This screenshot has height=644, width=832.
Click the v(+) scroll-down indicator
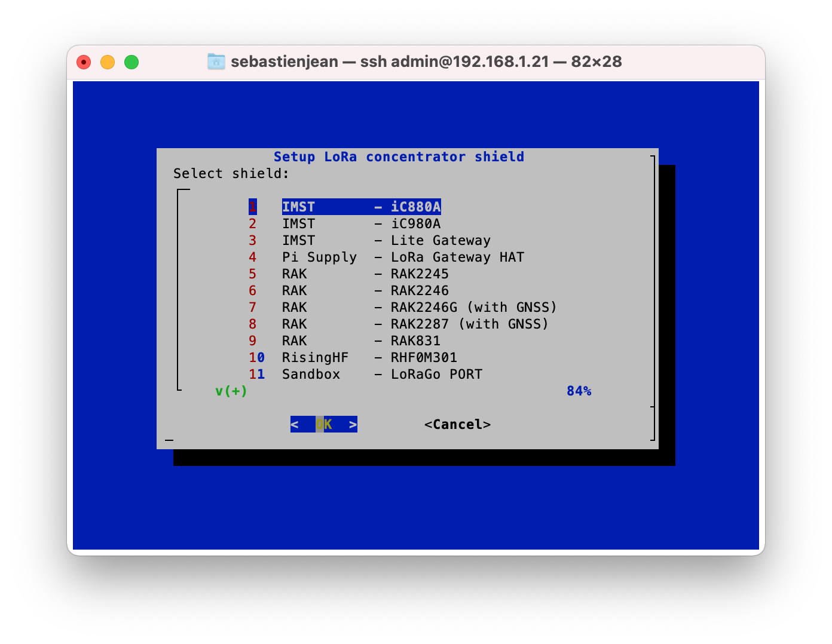(x=231, y=391)
